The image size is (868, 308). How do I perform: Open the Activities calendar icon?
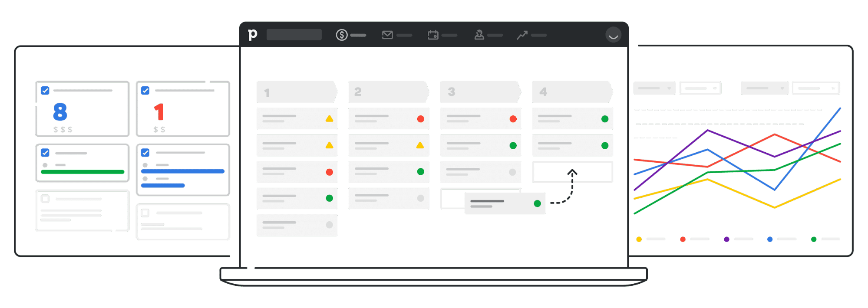(433, 35)
